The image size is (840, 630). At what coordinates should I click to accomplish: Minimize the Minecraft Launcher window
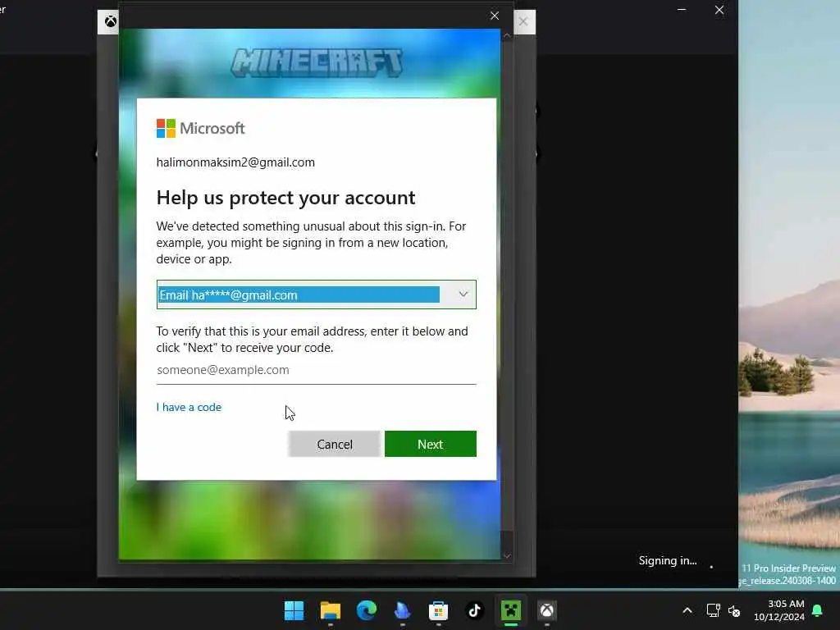tap(682, 10)
